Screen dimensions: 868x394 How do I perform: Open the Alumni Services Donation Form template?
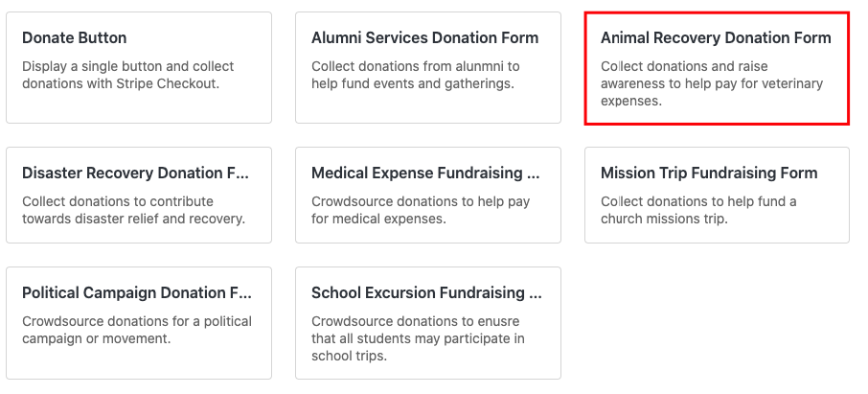[427, 67]
